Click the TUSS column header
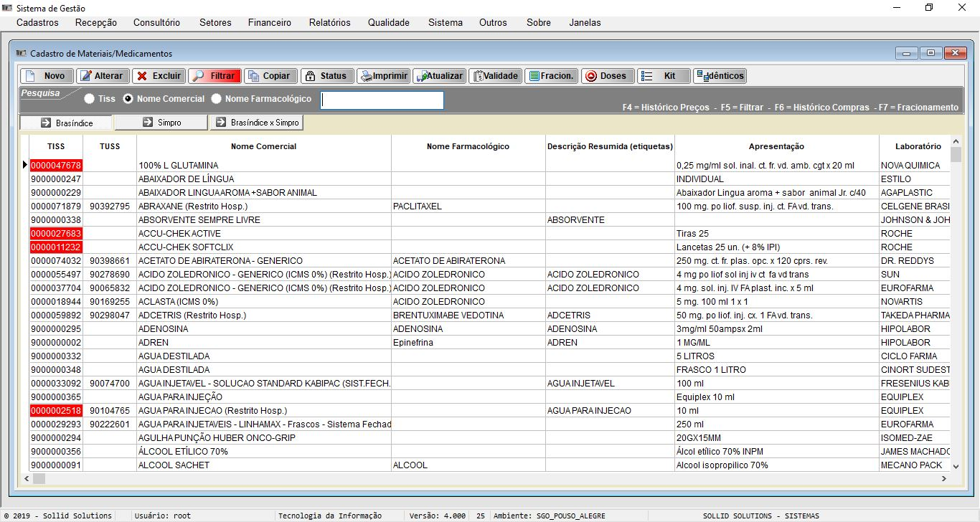Screen dimensions: 980x522 [110, 146]
